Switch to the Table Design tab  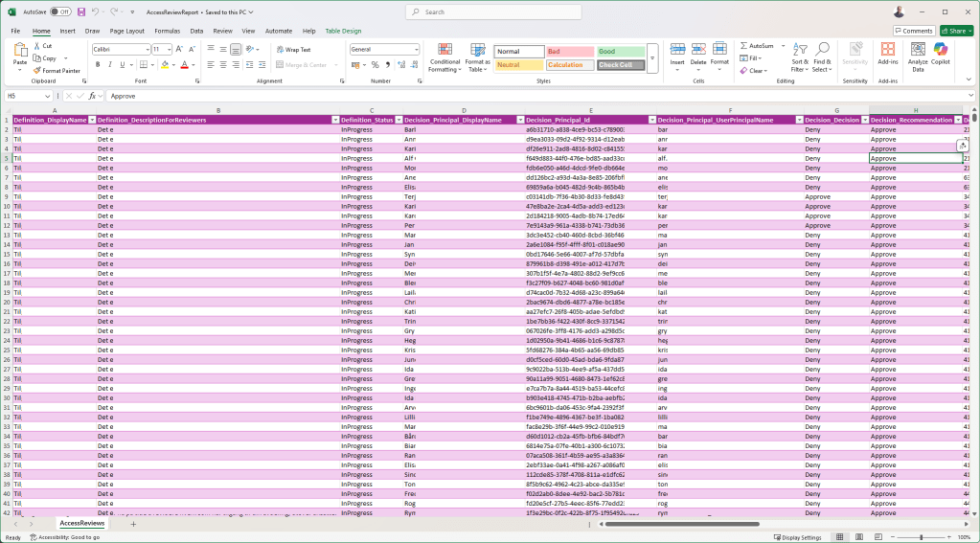pyautogui.click(x=343, y=31)
